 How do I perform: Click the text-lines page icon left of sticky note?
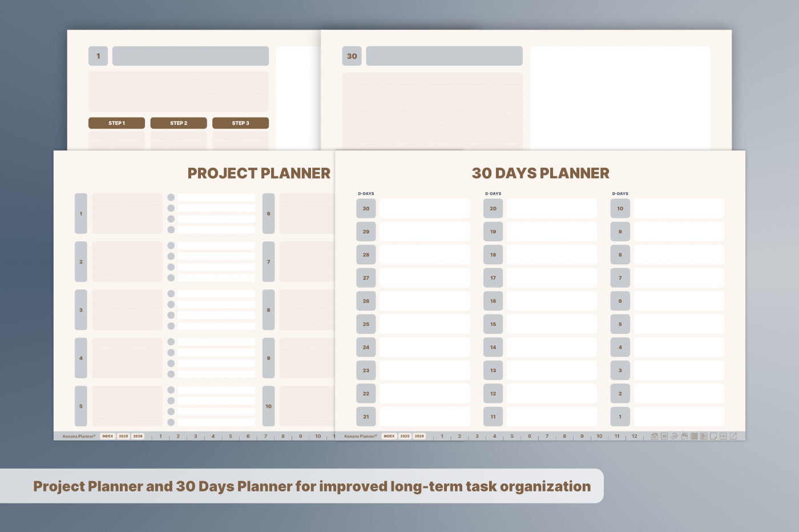704,436
